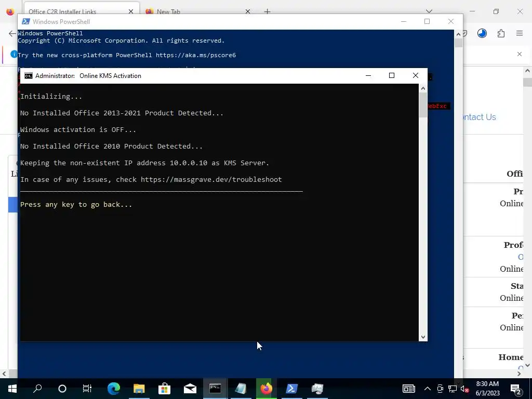Open clock and date flyout

[x=487, y=389]
